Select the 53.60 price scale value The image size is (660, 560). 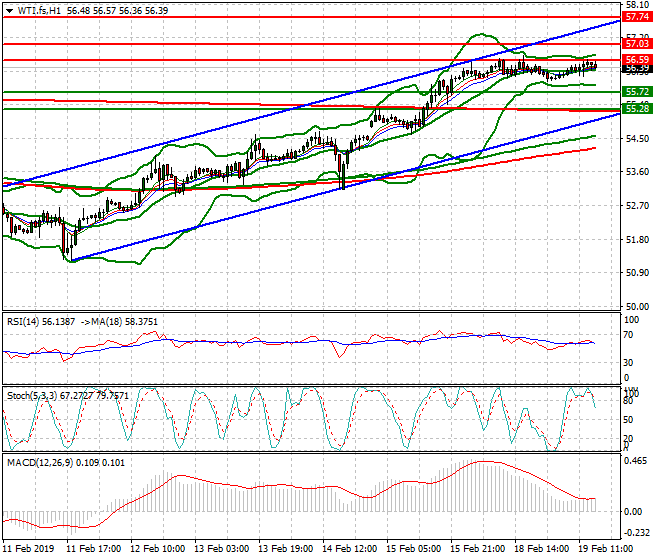coord(637,172)
